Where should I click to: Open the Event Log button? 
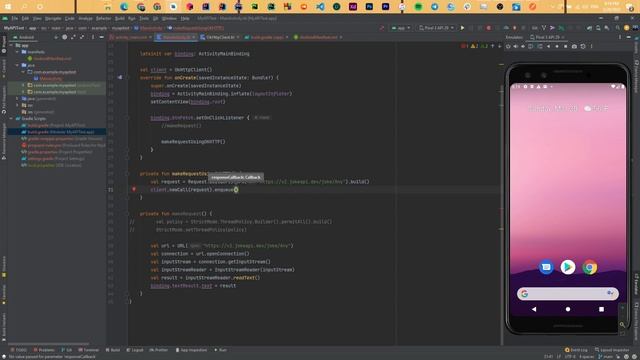576,350
